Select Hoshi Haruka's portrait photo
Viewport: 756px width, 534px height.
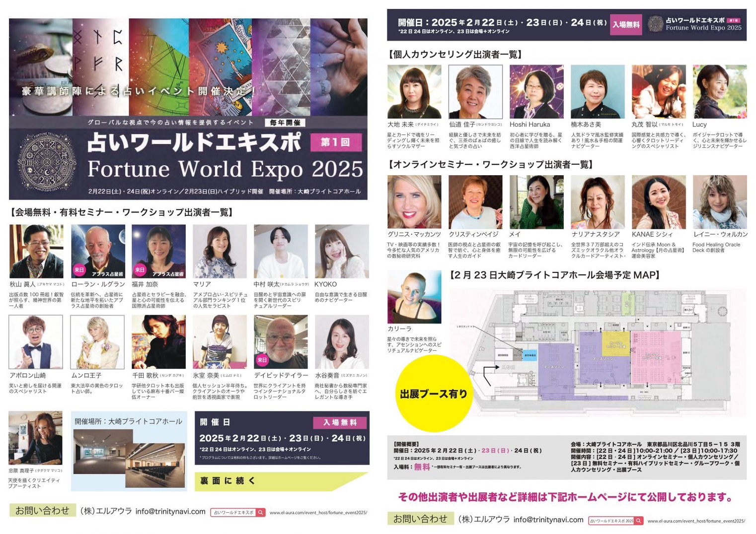point(536,91)
